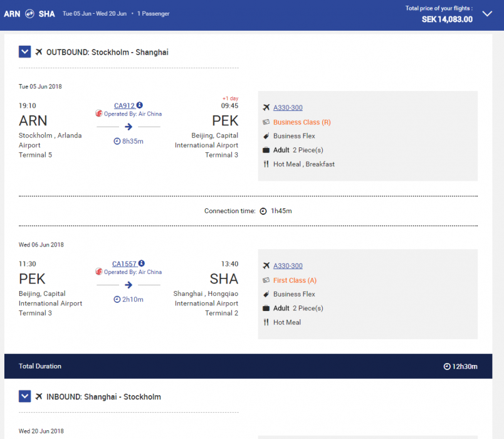Click the info icon beside CA1557

coord(142,263)
